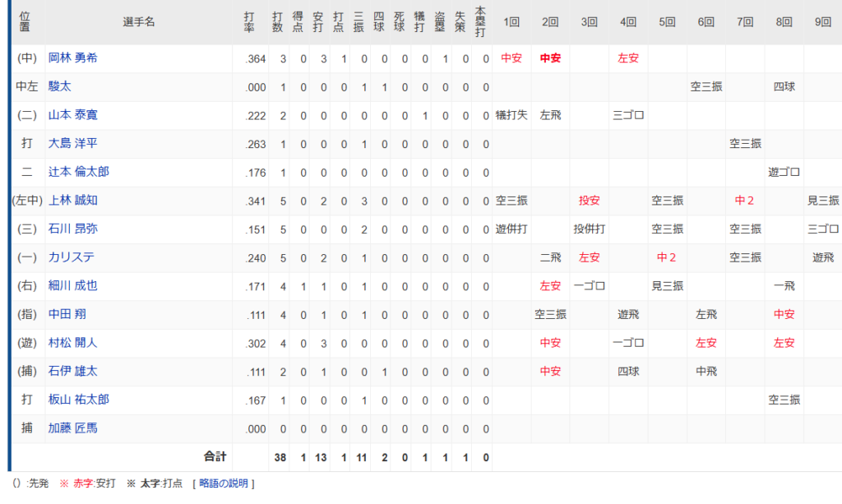Open 辻本 倫太郎 profile link
The image size is (842, 504).
click(78, 172)
